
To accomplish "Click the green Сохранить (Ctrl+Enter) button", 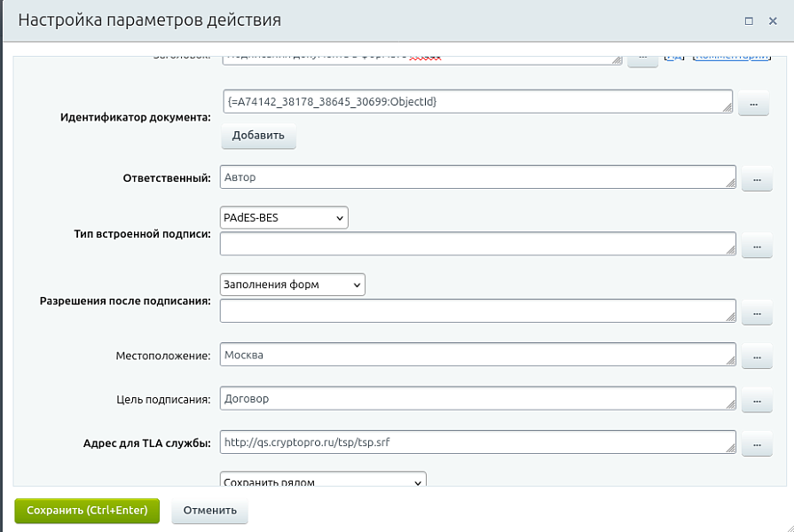I will [87, 511].
